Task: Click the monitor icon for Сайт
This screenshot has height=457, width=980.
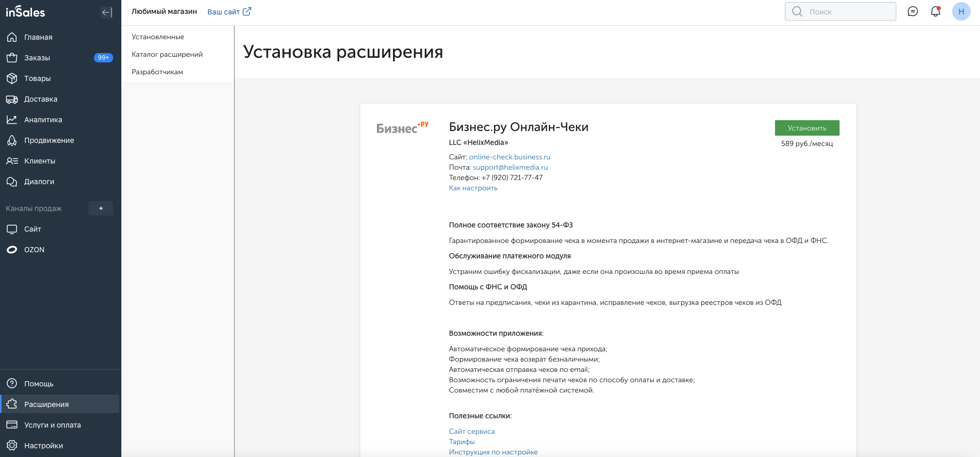Action: [x=12, y=229]
